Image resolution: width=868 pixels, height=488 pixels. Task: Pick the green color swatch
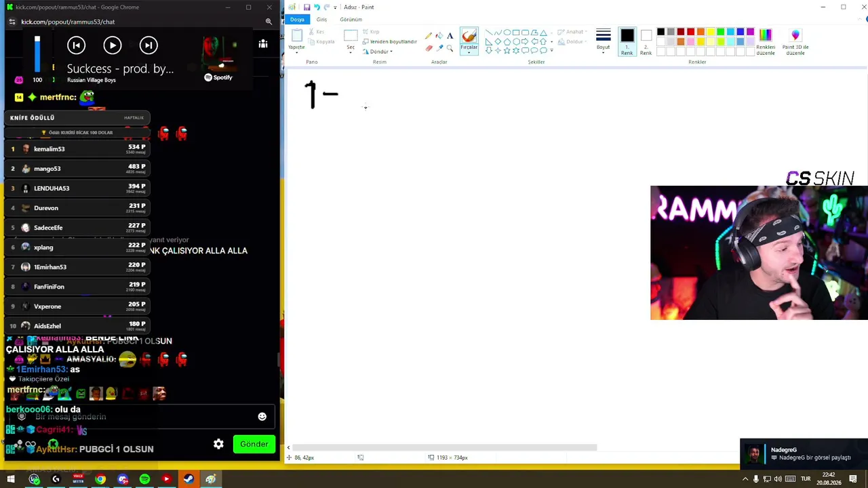[x=720, y=32]
